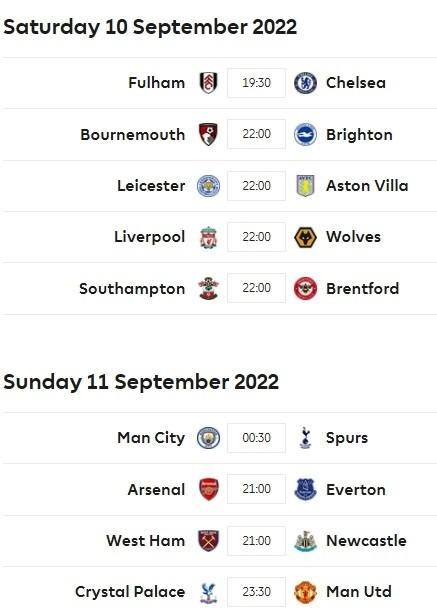This screenshot has width=437, height=613.
Task: Open the Spurs cockerel badge
Action: tap(305, 438)
